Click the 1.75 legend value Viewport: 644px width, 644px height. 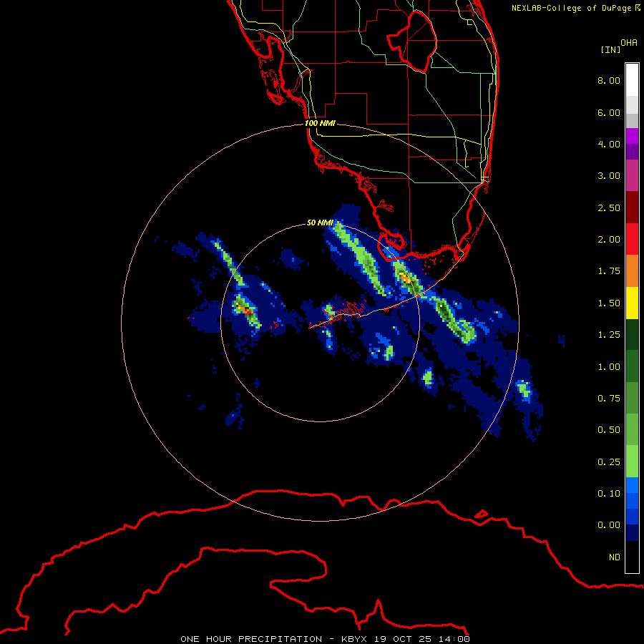[x=609, y=271]
